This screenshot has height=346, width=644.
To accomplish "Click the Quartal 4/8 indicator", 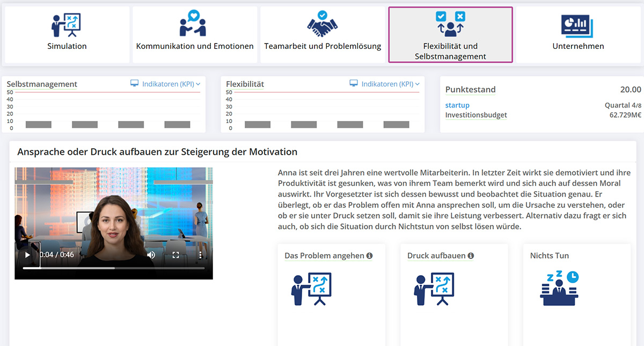I will point(623,105).
